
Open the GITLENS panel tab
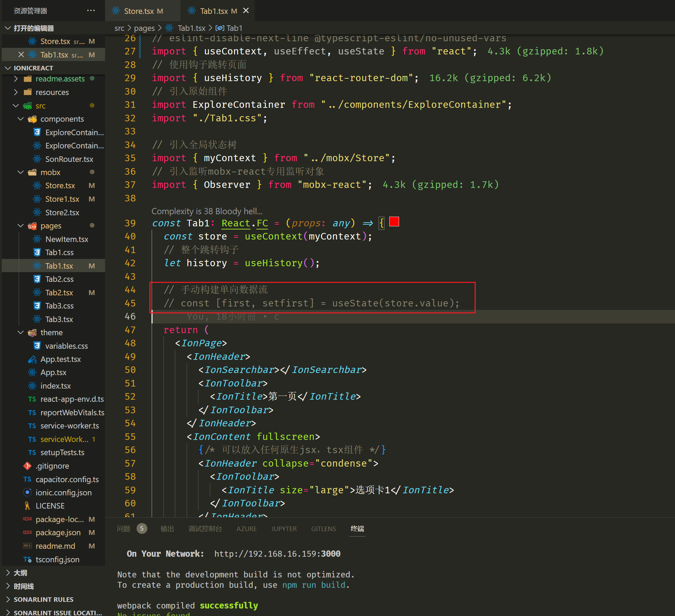click(x=323, y=529)
